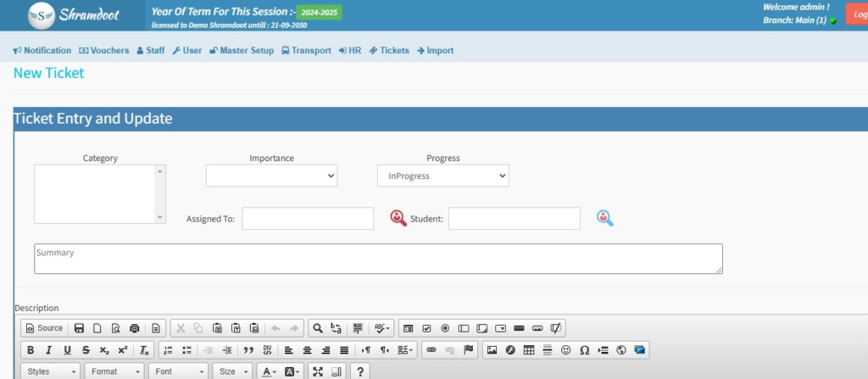The width and height of the screenshot is (868, 379).
Task: Insert a table via the grid icon
Action: click(x=529, y=350)
